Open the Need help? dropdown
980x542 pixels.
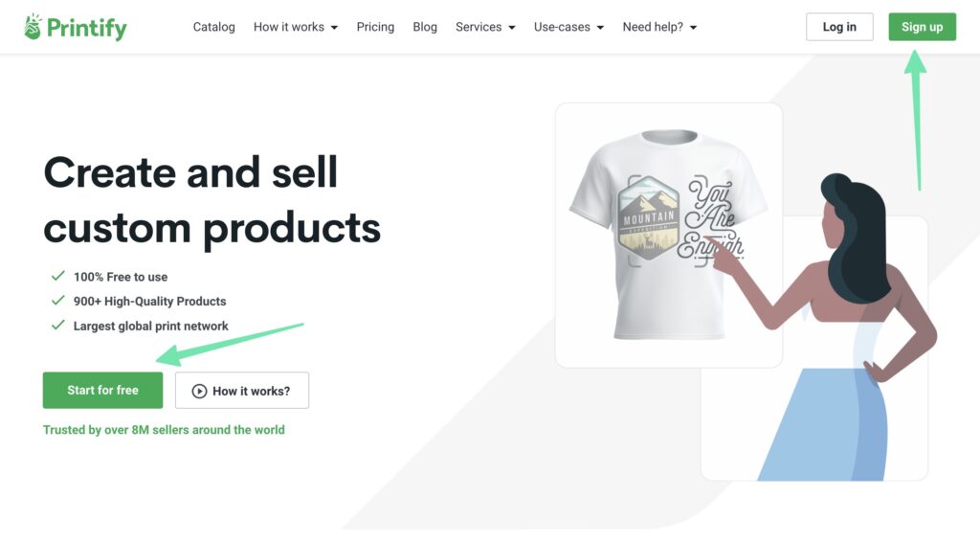pyautogui.click(x=659, y=27)
